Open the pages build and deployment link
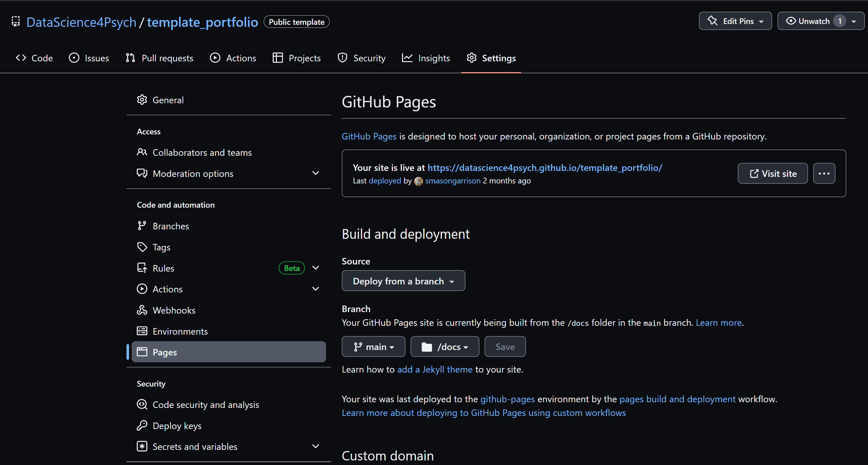 click(677, 399)
